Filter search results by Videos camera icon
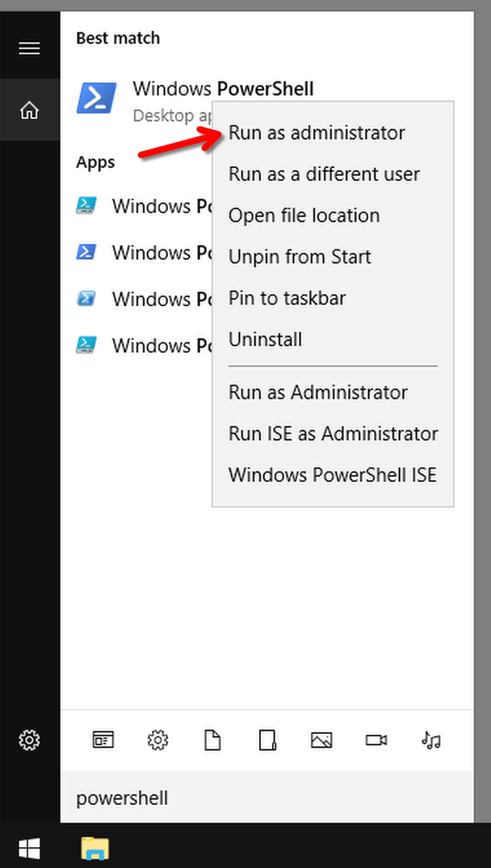 (376, 740)
